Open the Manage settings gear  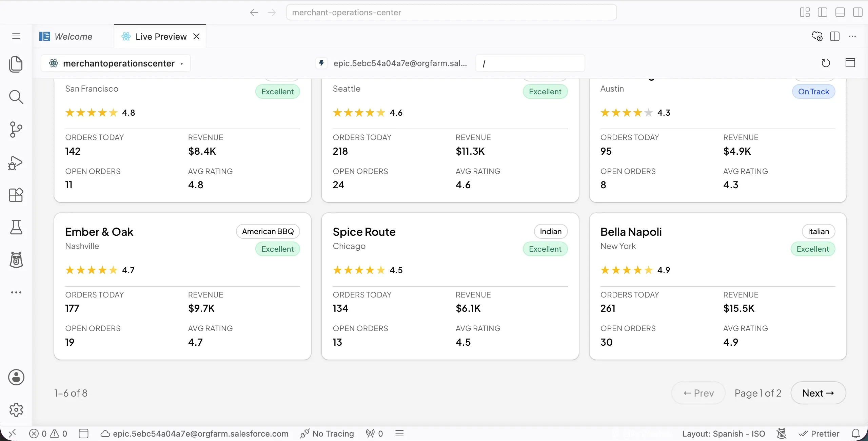tap(16, 410)
